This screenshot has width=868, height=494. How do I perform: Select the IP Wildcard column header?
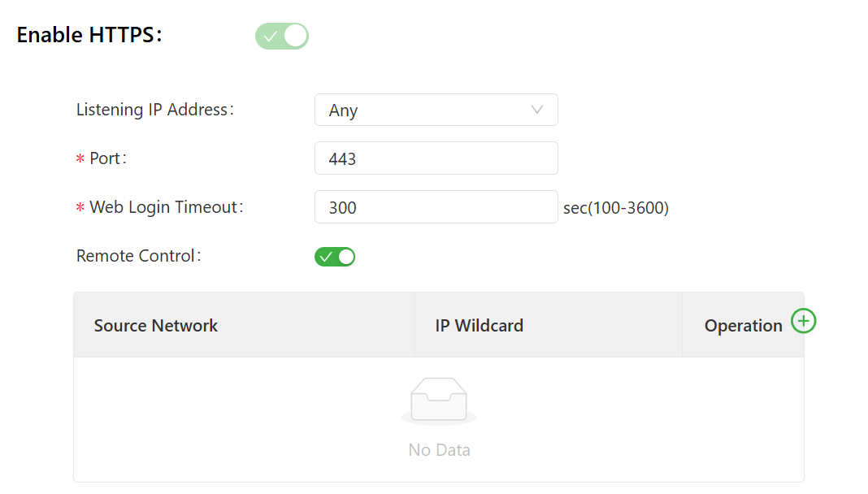click(x=480, y=326)
